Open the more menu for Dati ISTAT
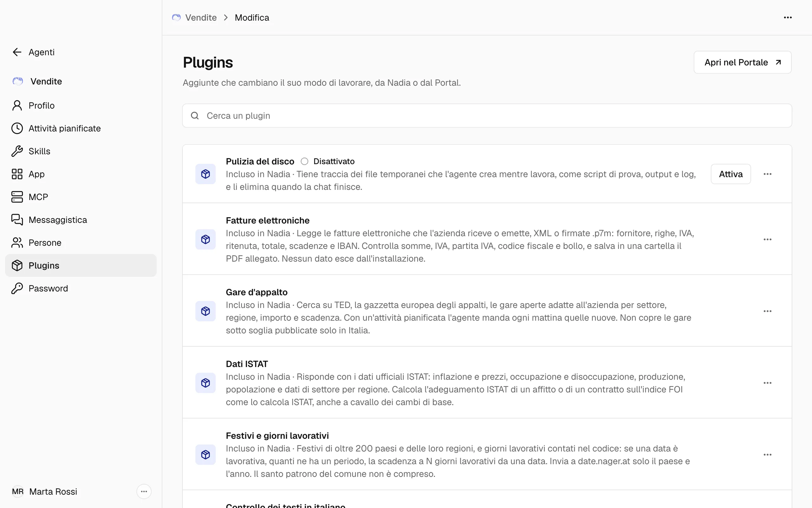Screen dimensions: 812x508 click(767, 383)
